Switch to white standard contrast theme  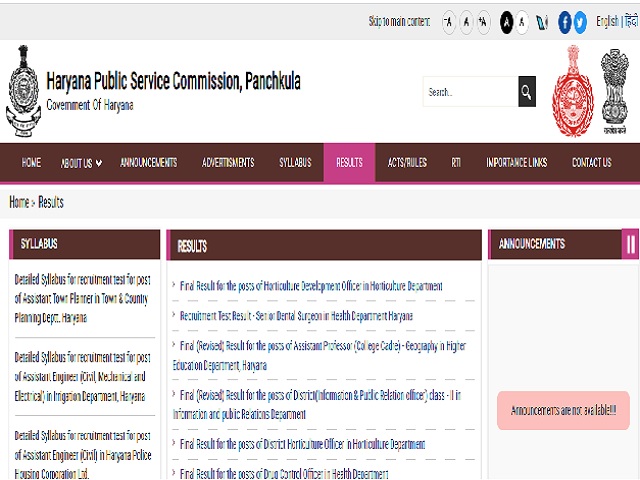click(x=522, y=22)
